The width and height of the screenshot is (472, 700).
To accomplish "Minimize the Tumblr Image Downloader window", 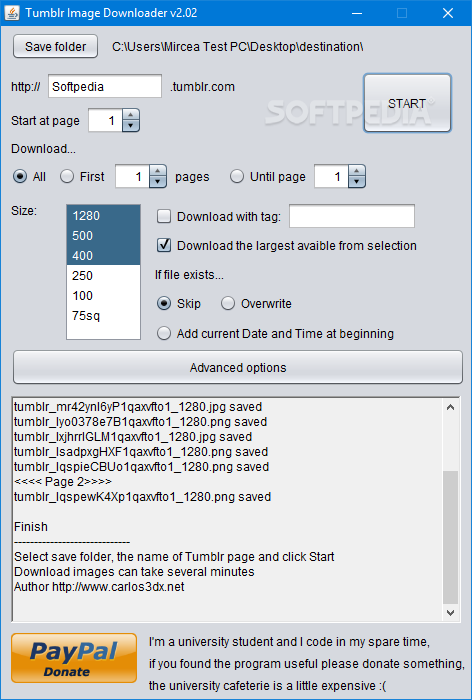I will (x=357, y=13).
